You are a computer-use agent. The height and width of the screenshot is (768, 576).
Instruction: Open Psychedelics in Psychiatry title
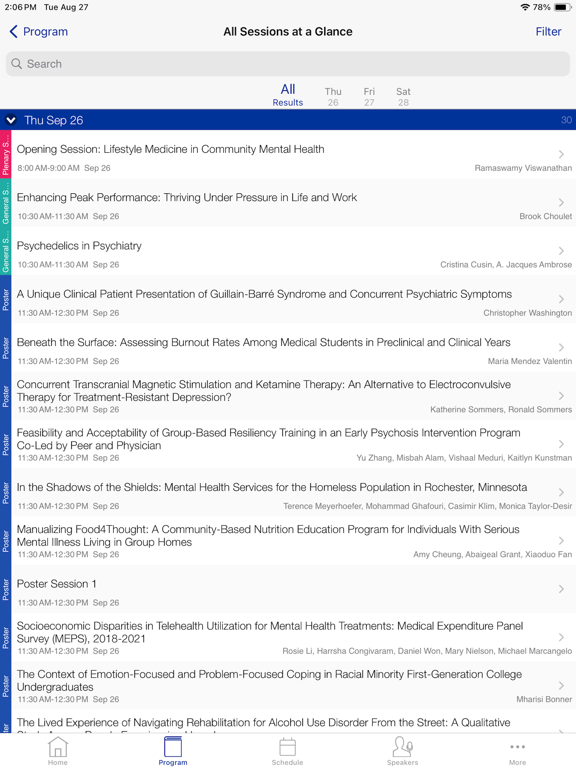point(79,246)
